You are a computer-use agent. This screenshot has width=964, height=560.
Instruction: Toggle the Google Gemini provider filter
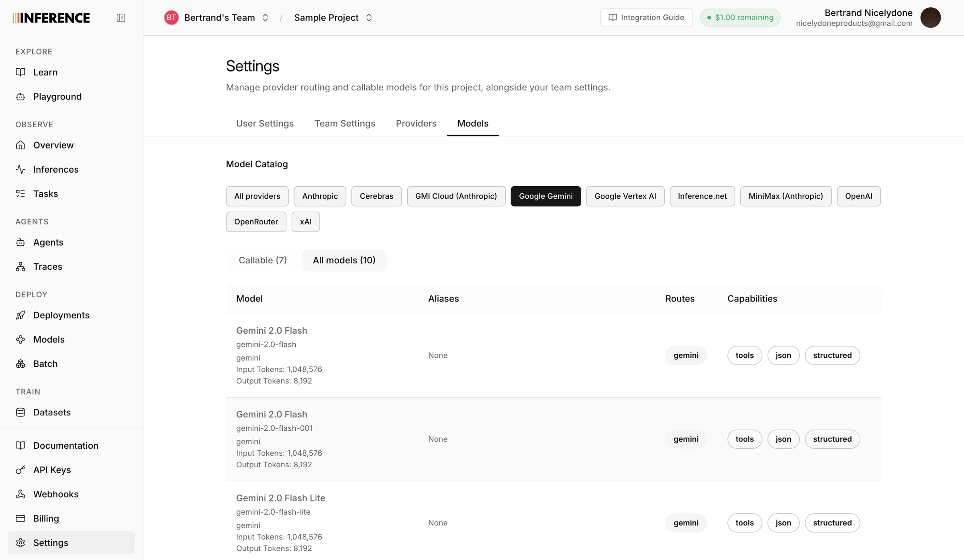point(545,196)
